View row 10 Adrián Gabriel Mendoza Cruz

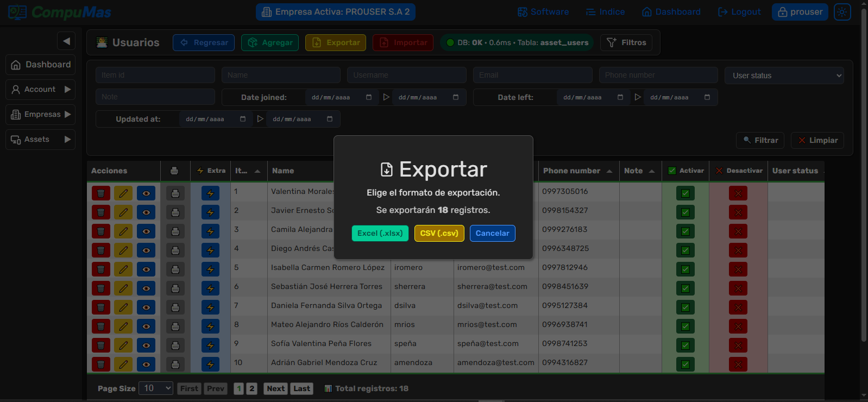[146, 365]
